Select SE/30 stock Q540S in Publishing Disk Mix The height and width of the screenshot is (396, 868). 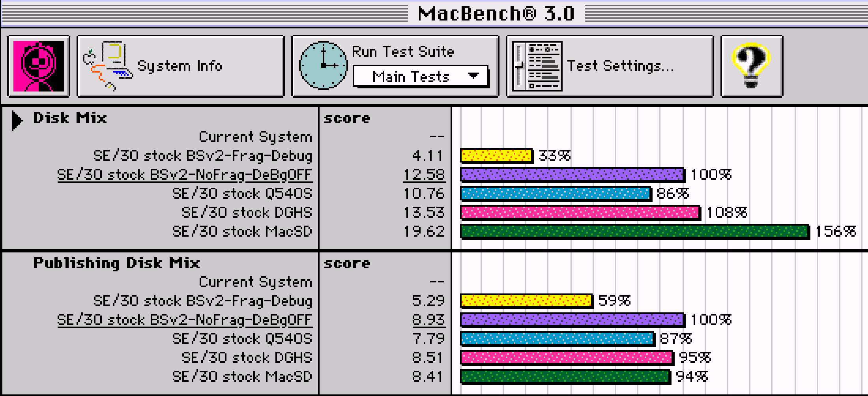tap(242, 339)
